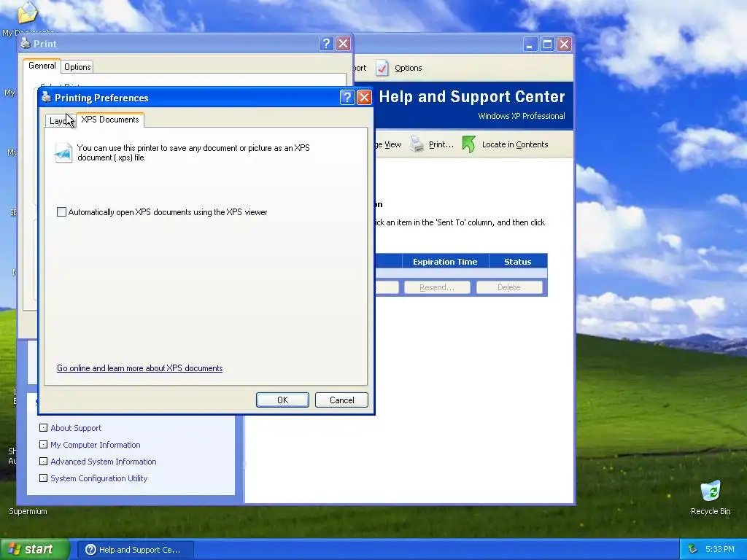
Task: Close the Help and Support Center window
Action: tap(565, 44)
